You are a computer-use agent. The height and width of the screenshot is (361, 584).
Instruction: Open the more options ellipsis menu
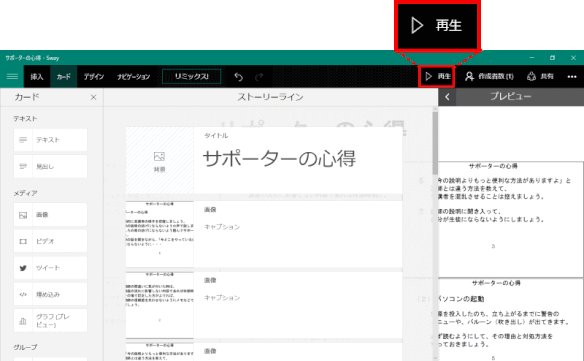tap(572, 77)
